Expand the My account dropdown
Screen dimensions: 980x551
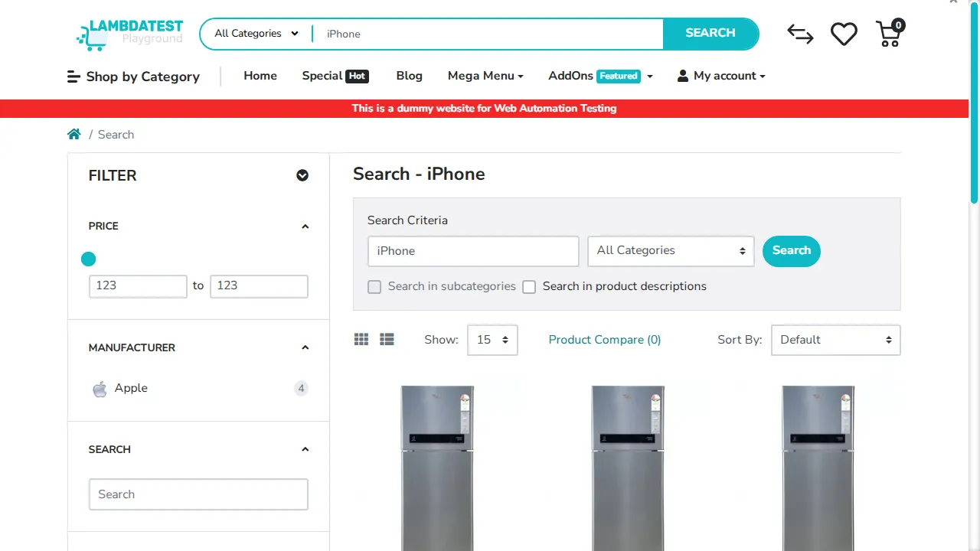(x=721, y=76)
